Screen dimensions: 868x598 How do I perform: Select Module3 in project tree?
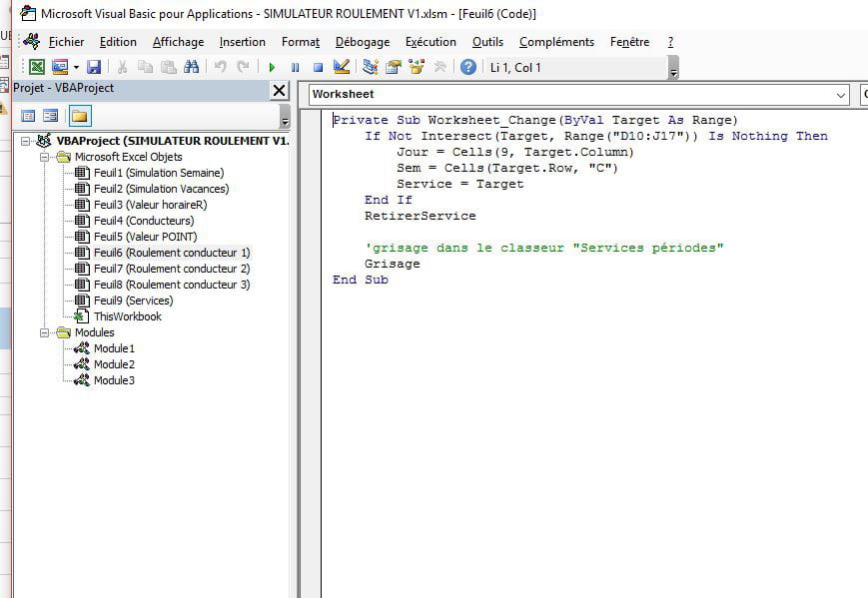[x=114, y=381]
